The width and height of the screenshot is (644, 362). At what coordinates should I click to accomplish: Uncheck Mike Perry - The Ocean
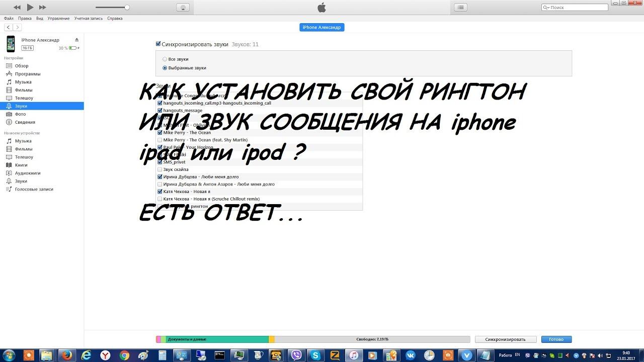[x=160, y=133]
